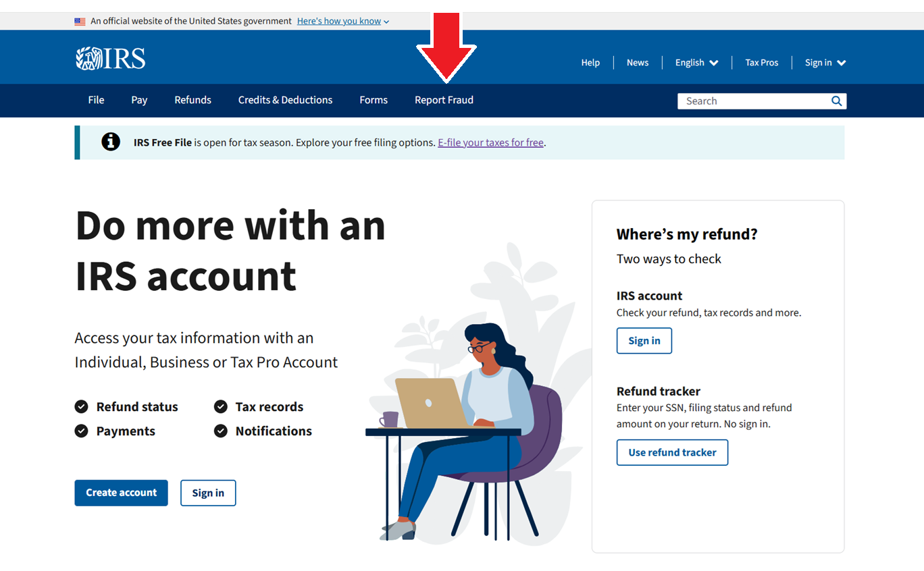The image size is (924, 571).
Task: Open the Tax Pros header link
Action: point(762,63)
